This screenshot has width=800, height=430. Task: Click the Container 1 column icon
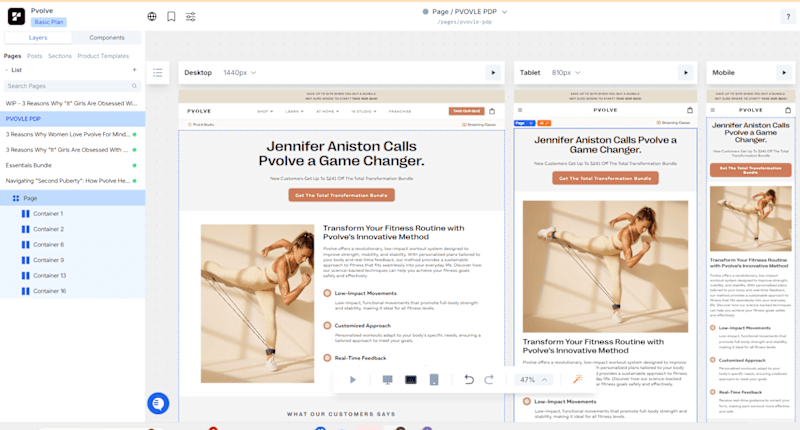26,214
